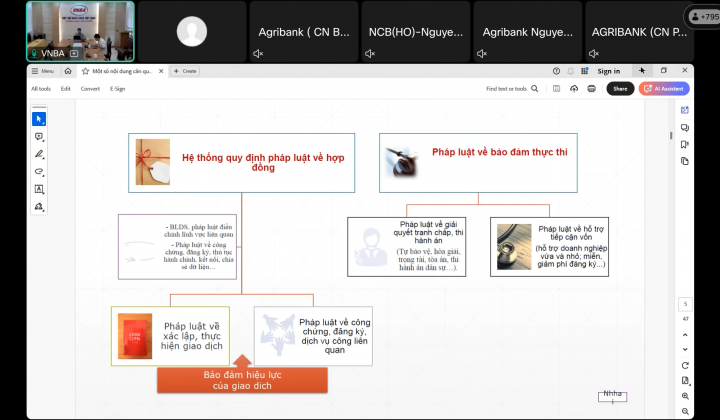The height and width of the screenshot is (420, 720).
Task: Pick the highlighter pen tool
Action: [39, 154]
